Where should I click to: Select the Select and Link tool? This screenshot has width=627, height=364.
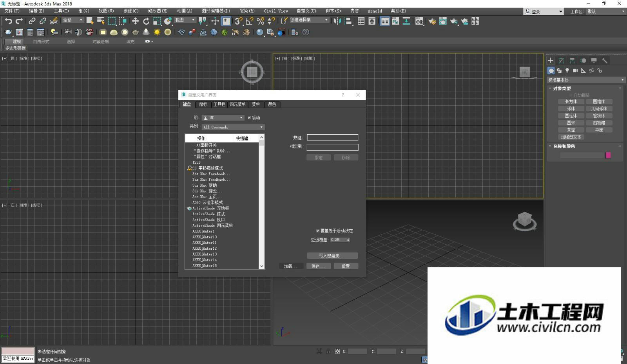pyautogui.click(x=32, y=21)
